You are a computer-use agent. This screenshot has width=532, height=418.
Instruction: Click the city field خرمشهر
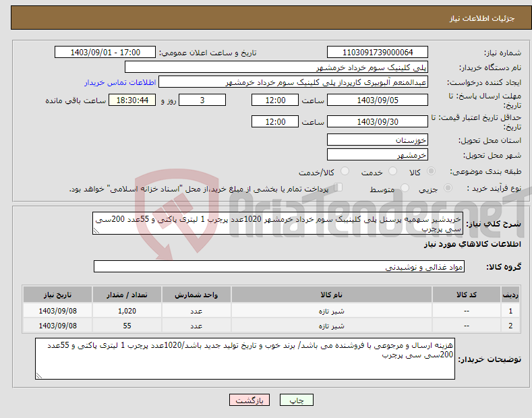pos(378,154)
